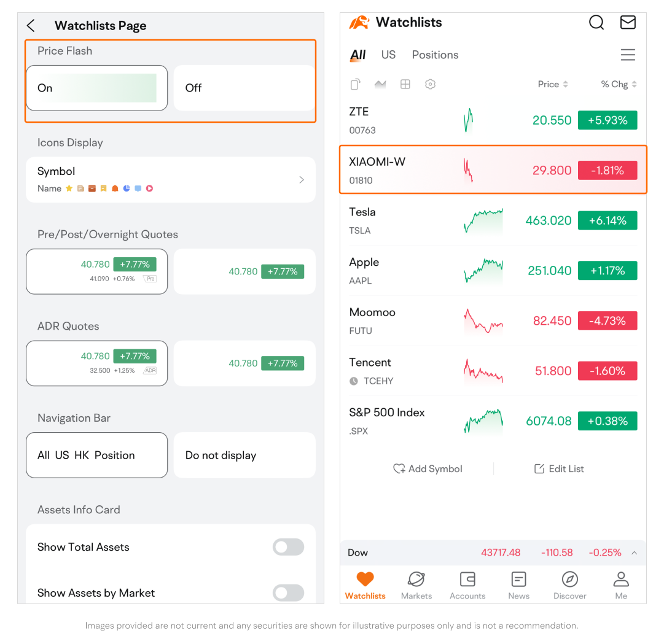Tap Add Symbol button
Screen dimensions: 664x644
[428, 468]
